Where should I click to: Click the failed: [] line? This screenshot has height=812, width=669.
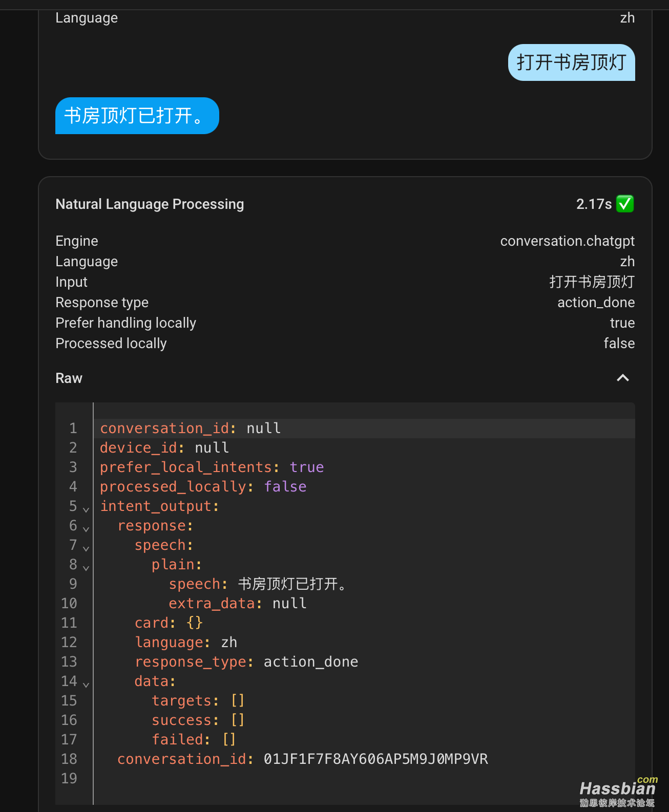(194, 739)
